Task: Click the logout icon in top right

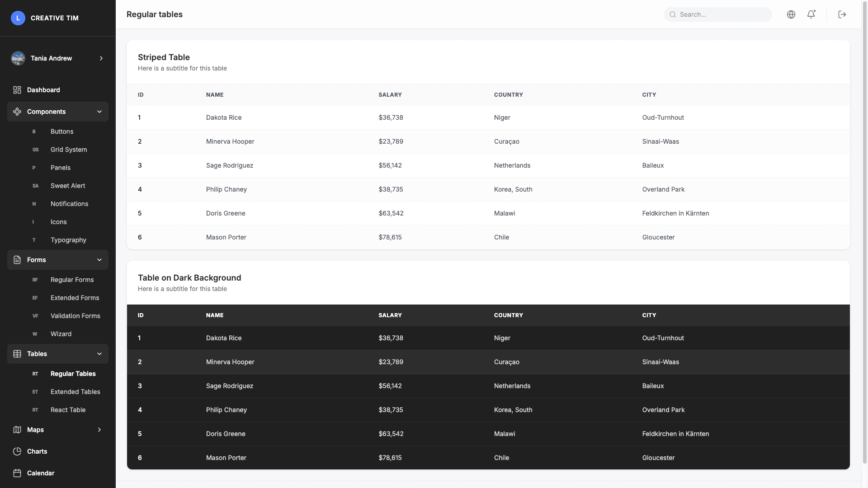Action: pyautogui.click(x=842, y=14)
